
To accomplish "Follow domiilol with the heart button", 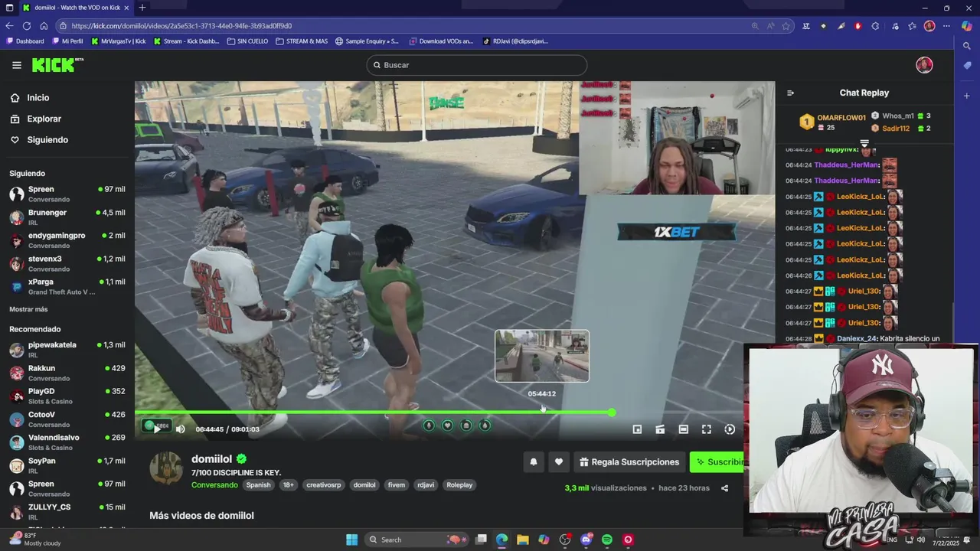I will (559, 461).
